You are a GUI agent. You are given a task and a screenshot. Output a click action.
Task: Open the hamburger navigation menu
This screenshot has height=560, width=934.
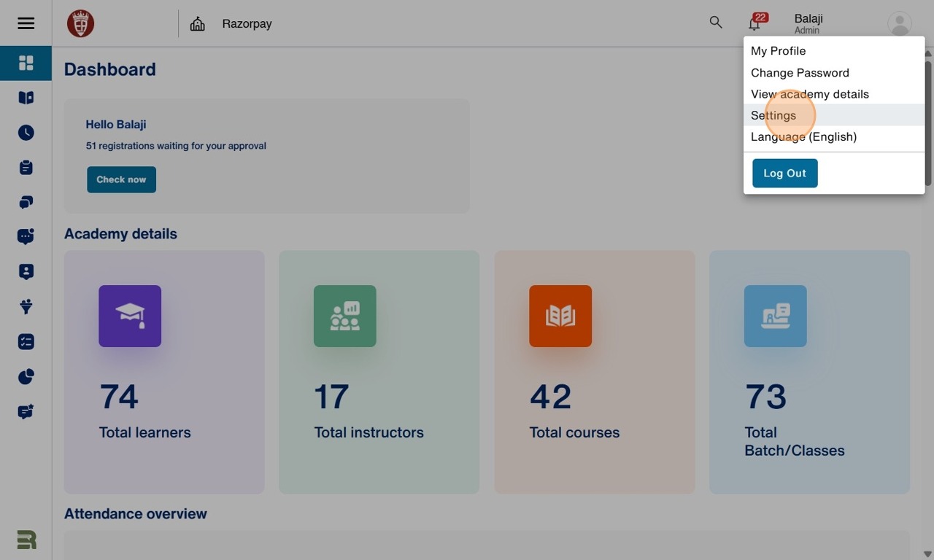click(26, 23)
